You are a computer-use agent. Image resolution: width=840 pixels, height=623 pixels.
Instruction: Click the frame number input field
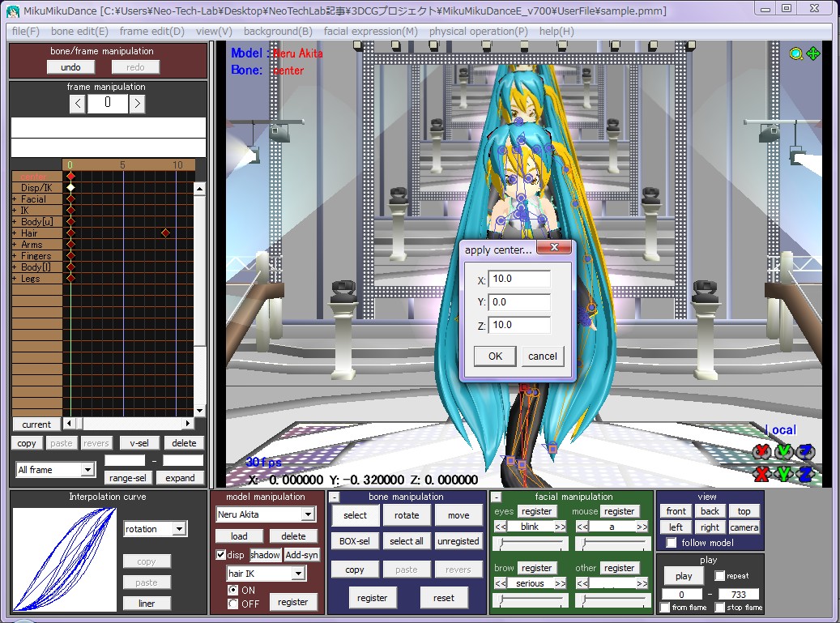[108, 104]
